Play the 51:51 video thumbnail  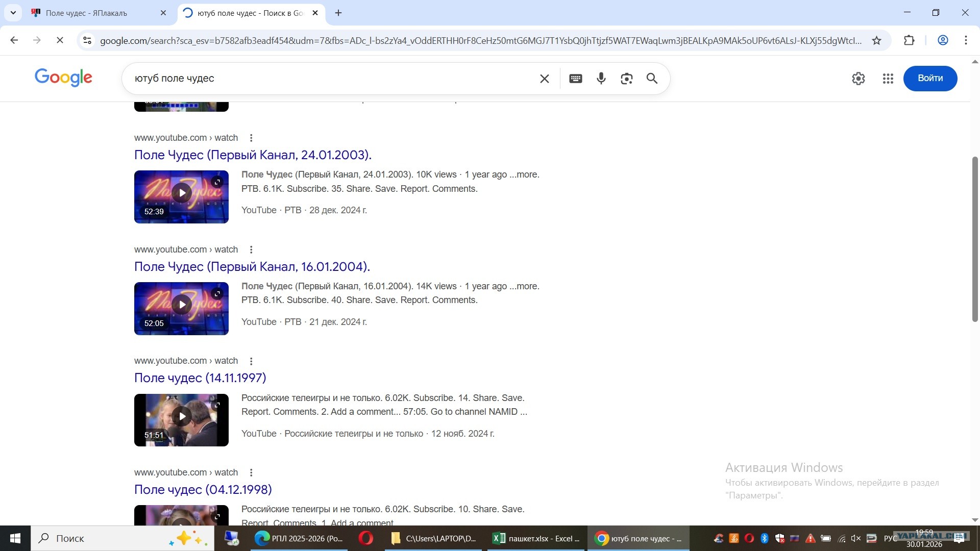pos(181,416)
